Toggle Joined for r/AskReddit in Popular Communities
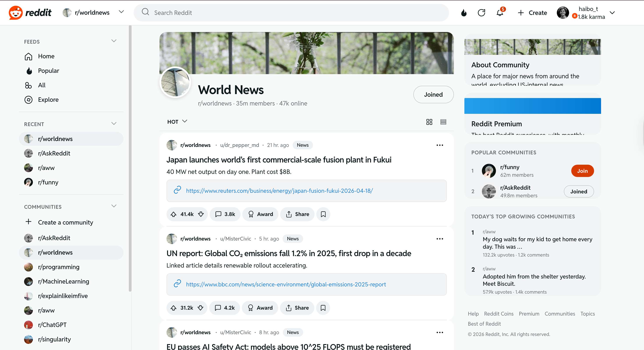The height and width of the screenshot is (350, 644). (579, 191)
